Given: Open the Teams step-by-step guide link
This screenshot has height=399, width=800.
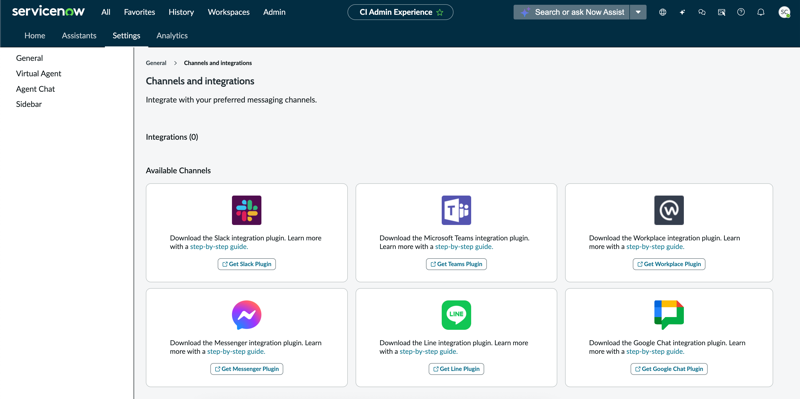Looking at the screenshot, I should [464, 246].
